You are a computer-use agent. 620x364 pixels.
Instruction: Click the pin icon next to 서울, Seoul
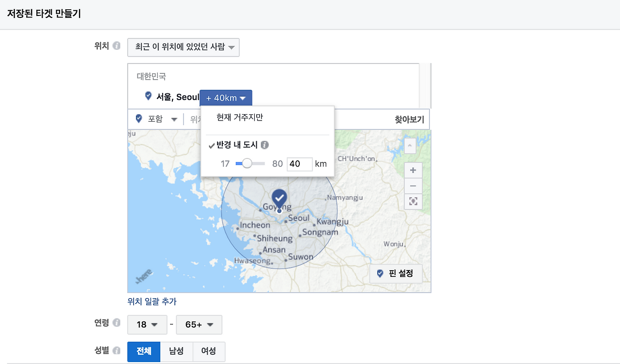click(148, 96)
